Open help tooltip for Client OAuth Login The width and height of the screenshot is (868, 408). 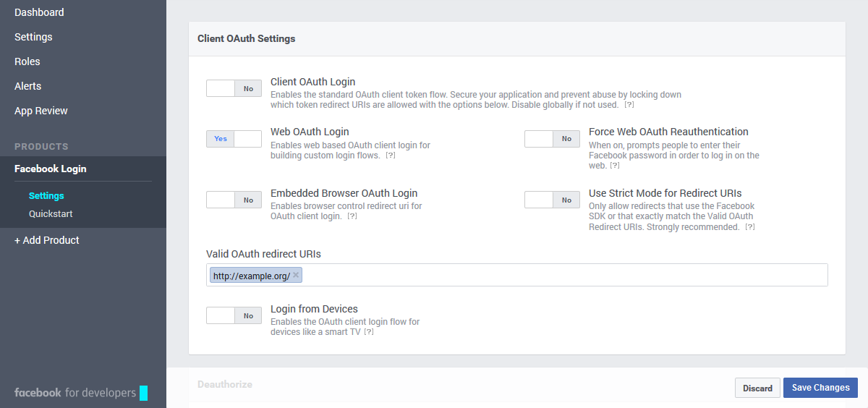(629, 105)
